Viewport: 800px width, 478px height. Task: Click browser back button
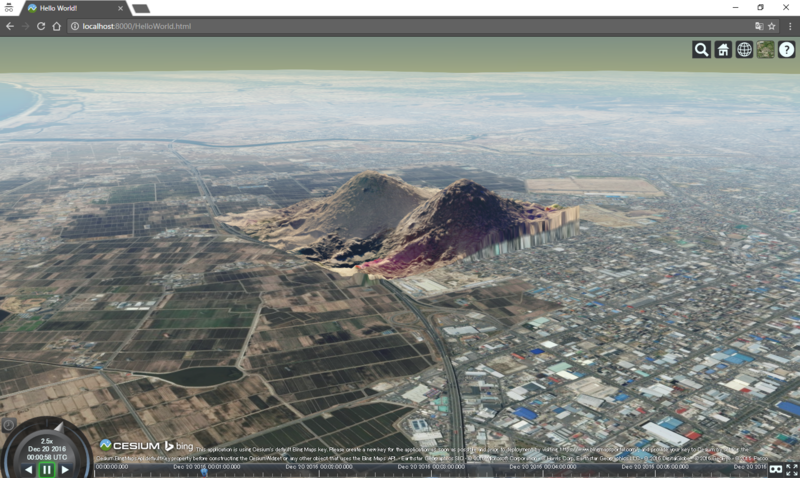(x=10, y=26)
